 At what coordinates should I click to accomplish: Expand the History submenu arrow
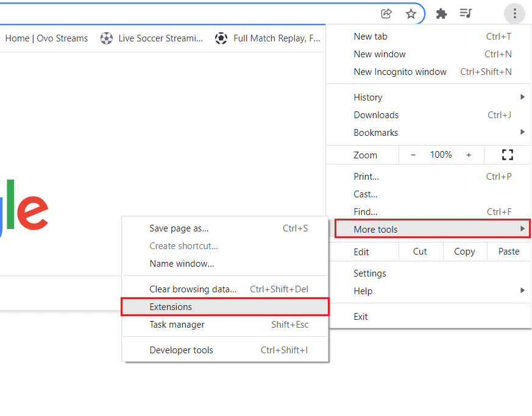pos(522,97)
